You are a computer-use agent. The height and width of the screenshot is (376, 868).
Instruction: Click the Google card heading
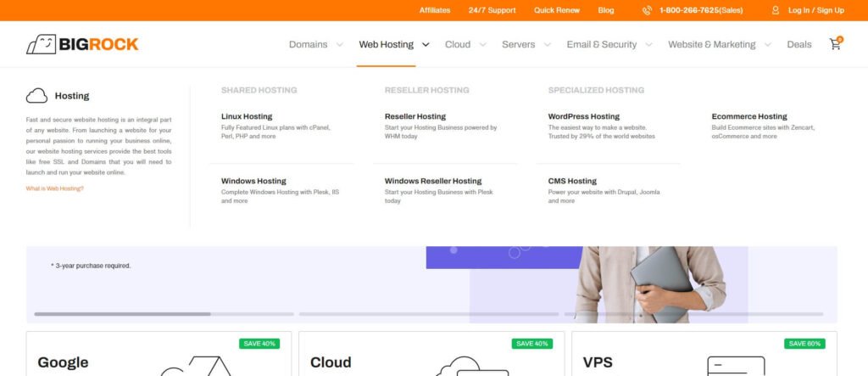coord(63,362)
